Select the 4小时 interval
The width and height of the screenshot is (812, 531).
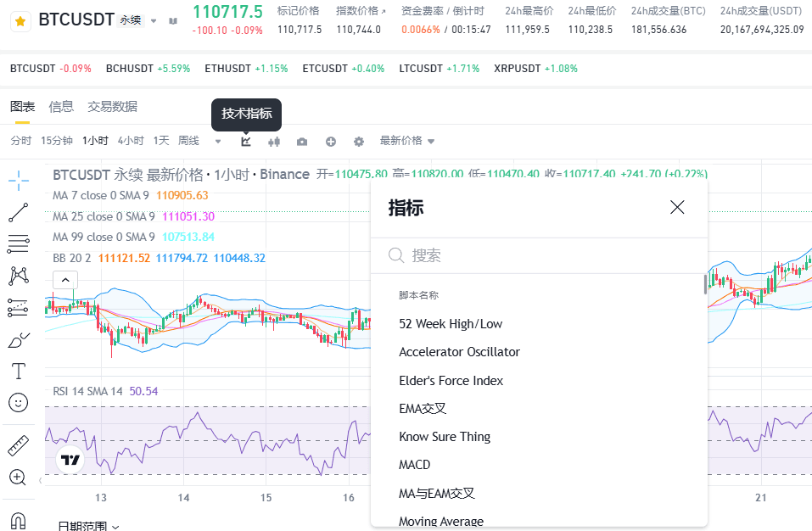click(x=131, y=141)
